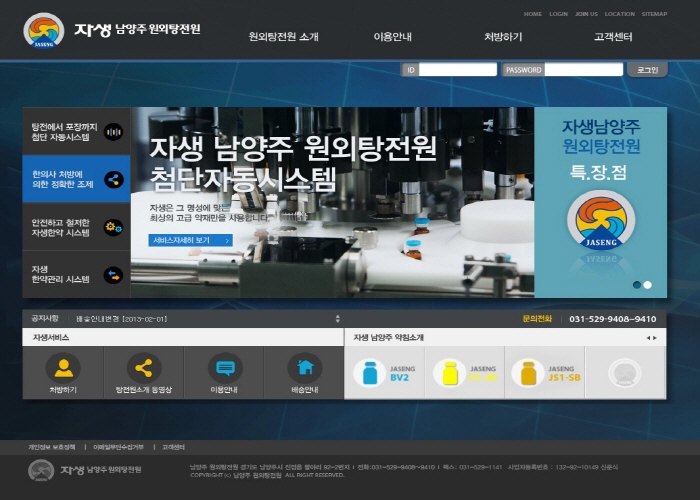Focus the ID input field
The height and width of the screenshot is (500, 700).
coord(458,70)
